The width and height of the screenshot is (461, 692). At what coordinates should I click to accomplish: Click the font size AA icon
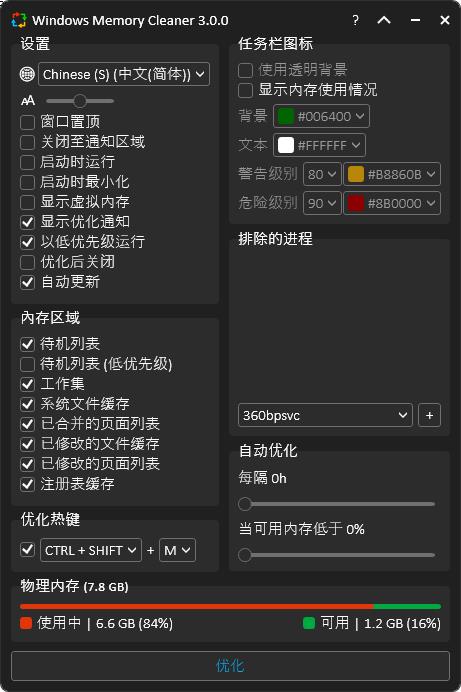(28, 101)
